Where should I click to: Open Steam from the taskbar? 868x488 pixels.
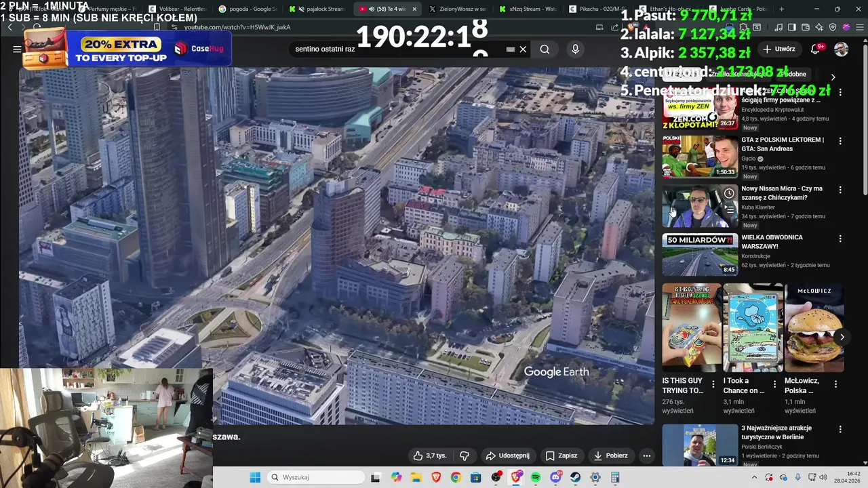click(x=576, y=477)
